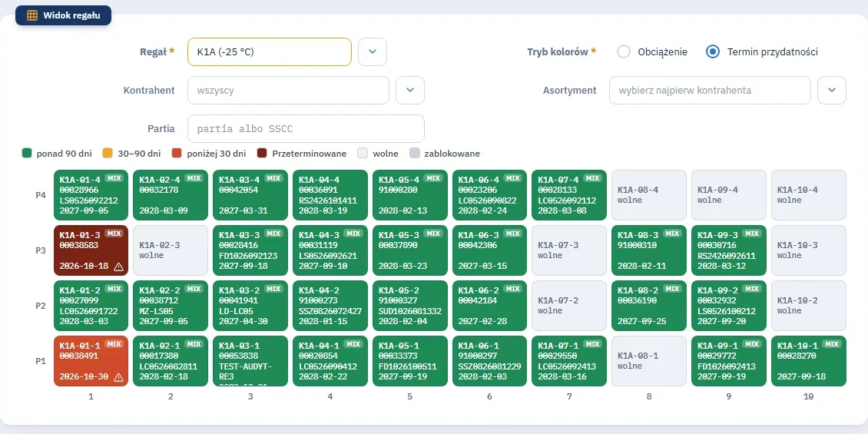Viewport: 868px width, 434px height.
Task: Click the Partia label
Action: (161, 128)
